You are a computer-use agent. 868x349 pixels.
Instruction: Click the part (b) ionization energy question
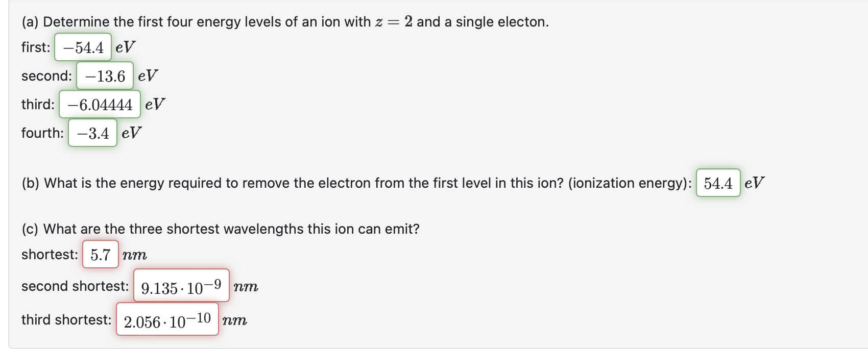(x=352, y=183)
